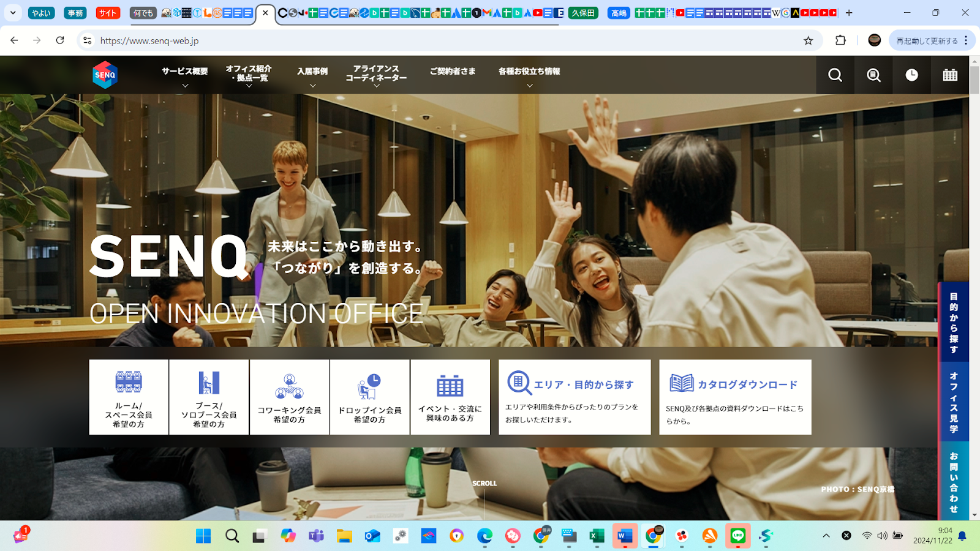The width and height of the screenshot is (980, 551).
Task: Open the notification bell in the tray
Action: (962, 536)
